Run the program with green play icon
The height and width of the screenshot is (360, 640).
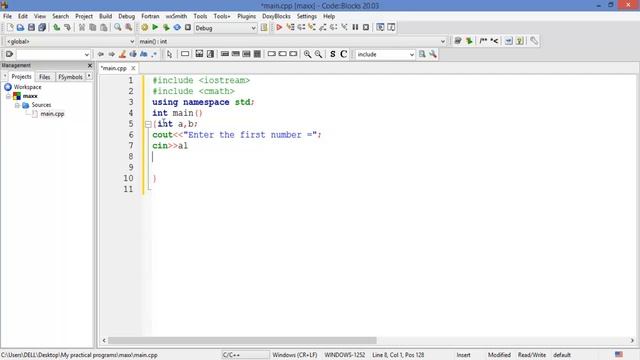point(155,27)
